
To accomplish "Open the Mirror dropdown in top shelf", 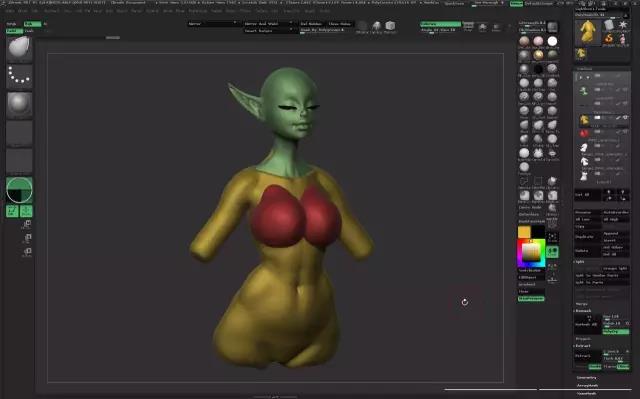I will [213, 24].
